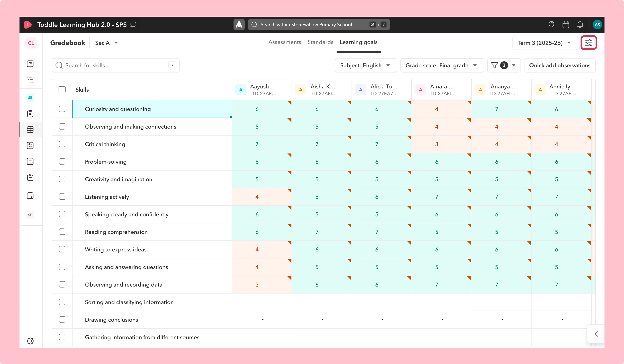Open the settings gear at sidebar bottom

pyautogui.click(x=30, y=341)
